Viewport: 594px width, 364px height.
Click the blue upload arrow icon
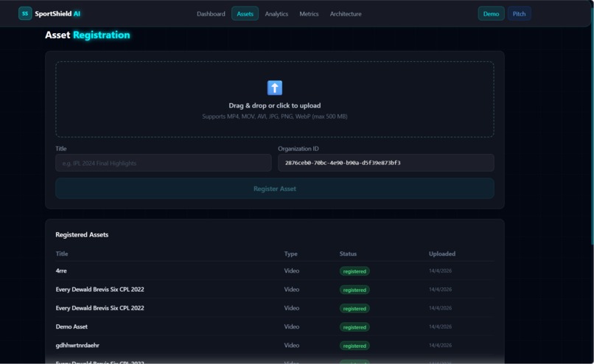[275, 88]
